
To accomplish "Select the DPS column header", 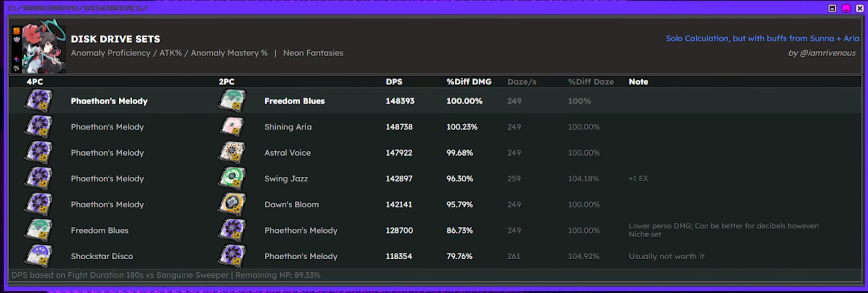I will [x=394, y=81].
